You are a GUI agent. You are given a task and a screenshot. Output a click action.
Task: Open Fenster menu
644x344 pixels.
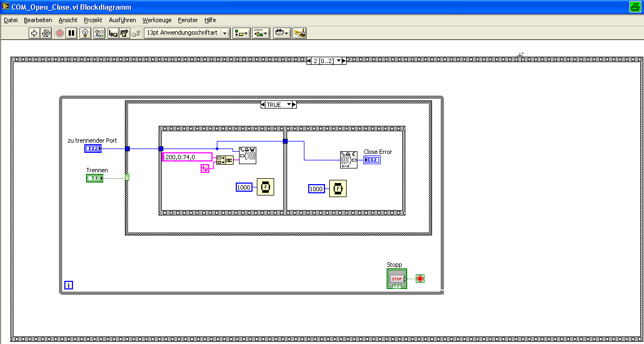point(188,19)
